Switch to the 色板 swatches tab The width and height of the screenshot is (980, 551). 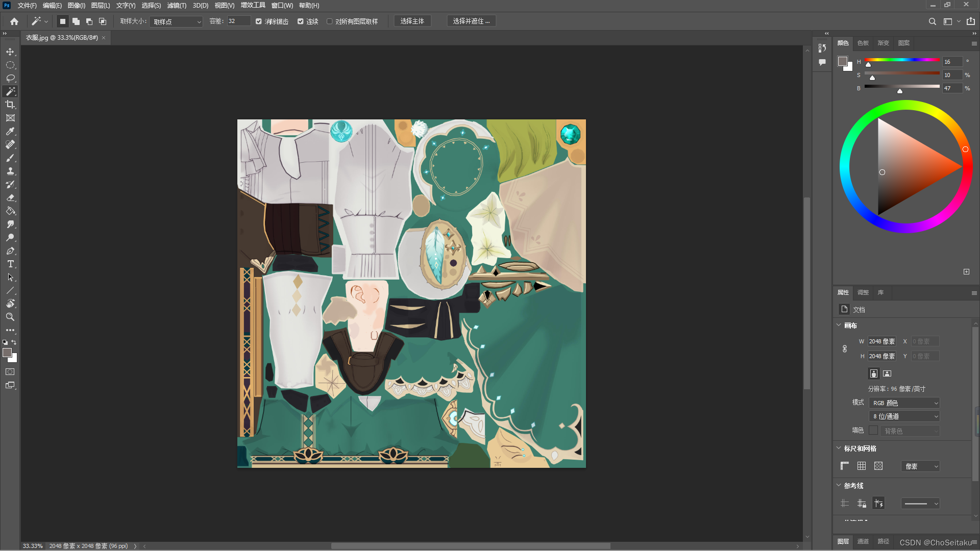pos(863,43)
